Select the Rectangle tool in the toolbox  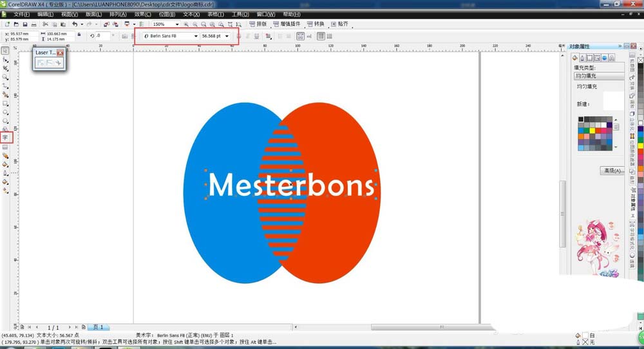click(x=5, y=104)
